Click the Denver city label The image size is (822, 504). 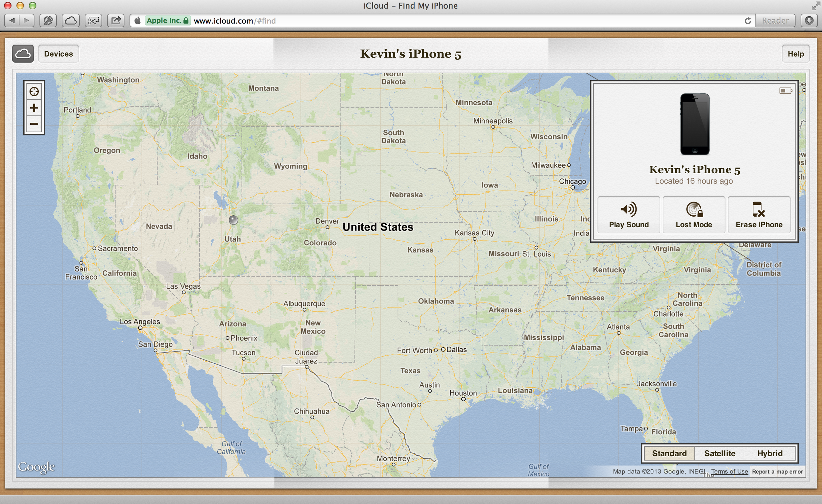(x=327, y=221)
